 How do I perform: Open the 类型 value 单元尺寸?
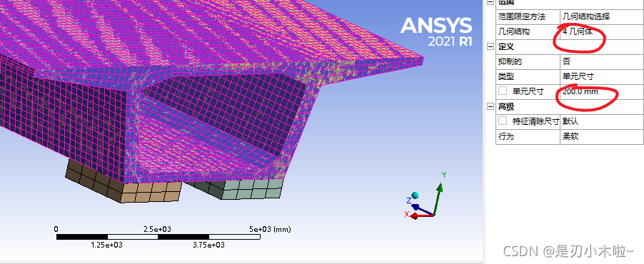[602, 76]
